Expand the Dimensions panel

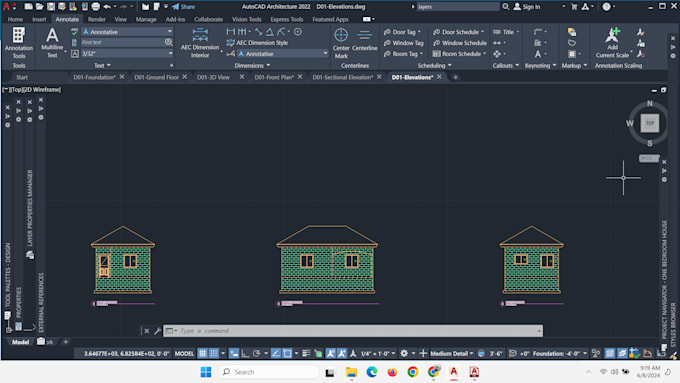click(x=252, y=65)
